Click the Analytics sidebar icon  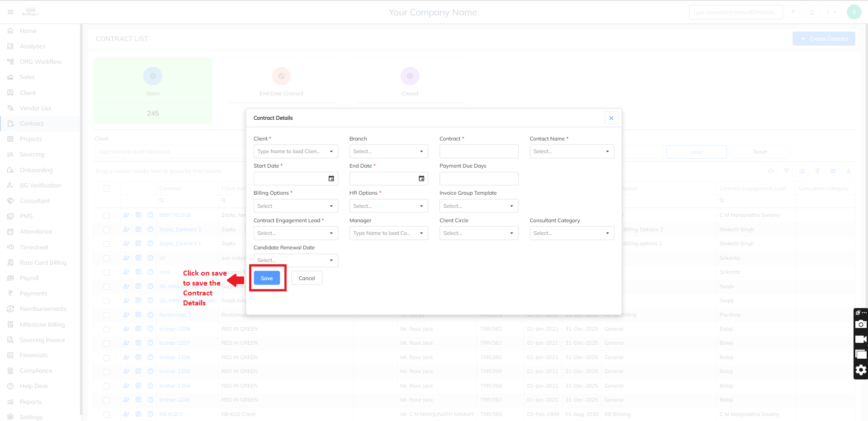(x=10, y=46)
